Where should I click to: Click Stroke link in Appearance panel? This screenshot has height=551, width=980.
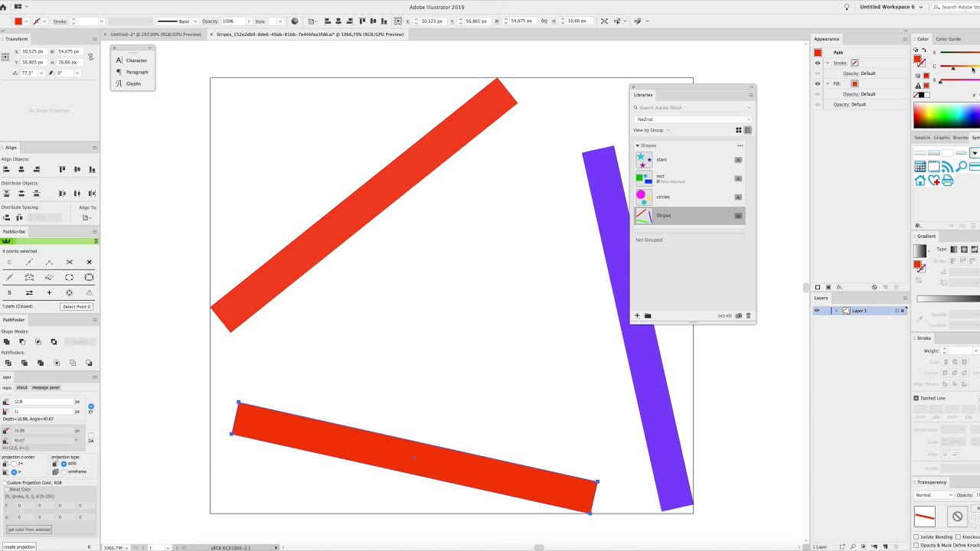840,63
